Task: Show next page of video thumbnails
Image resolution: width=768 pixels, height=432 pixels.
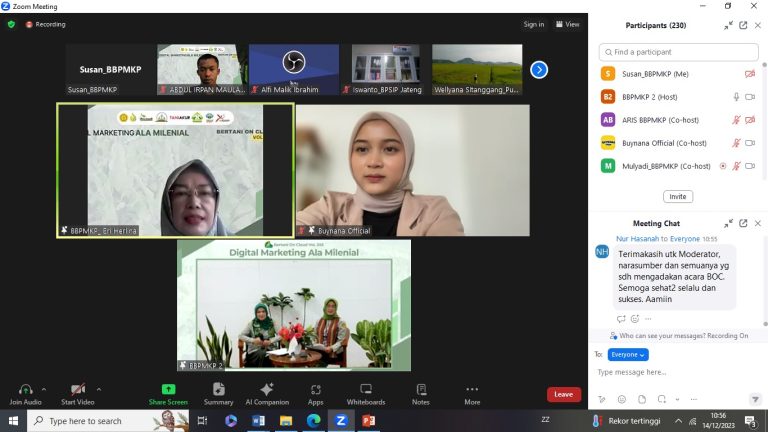Action: pos(539,70)
